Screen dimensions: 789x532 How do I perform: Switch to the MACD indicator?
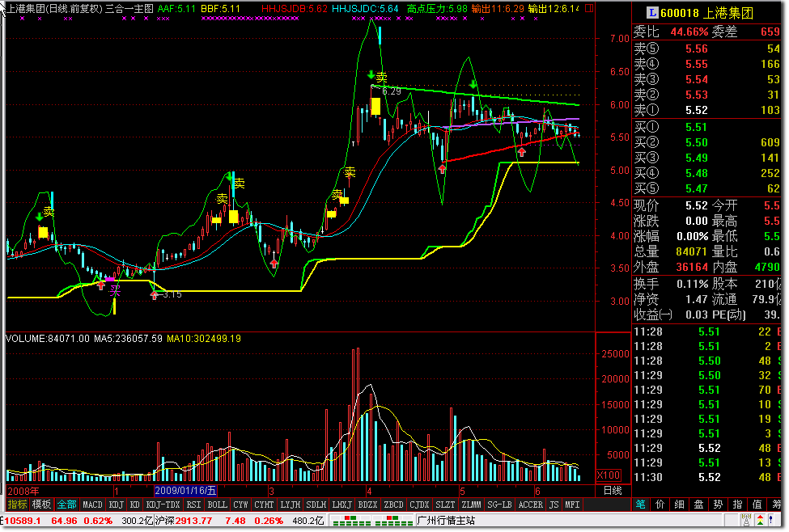(92, 505)
